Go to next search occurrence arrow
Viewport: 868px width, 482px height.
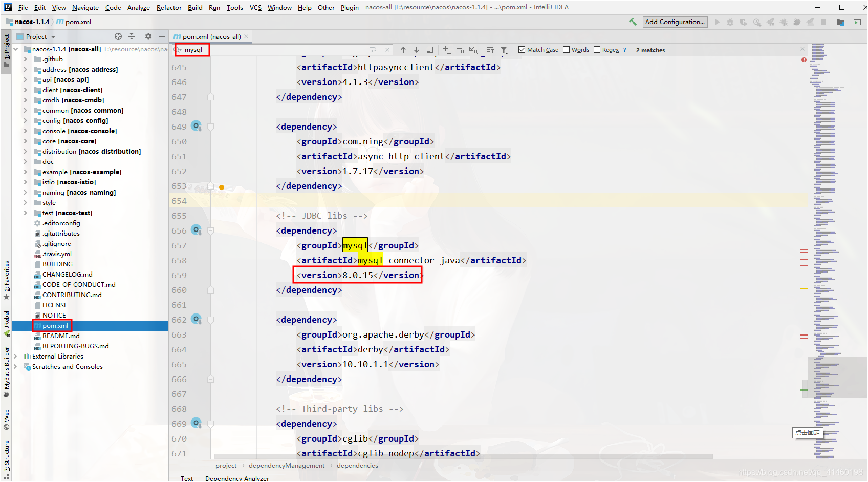click(417, 50)
